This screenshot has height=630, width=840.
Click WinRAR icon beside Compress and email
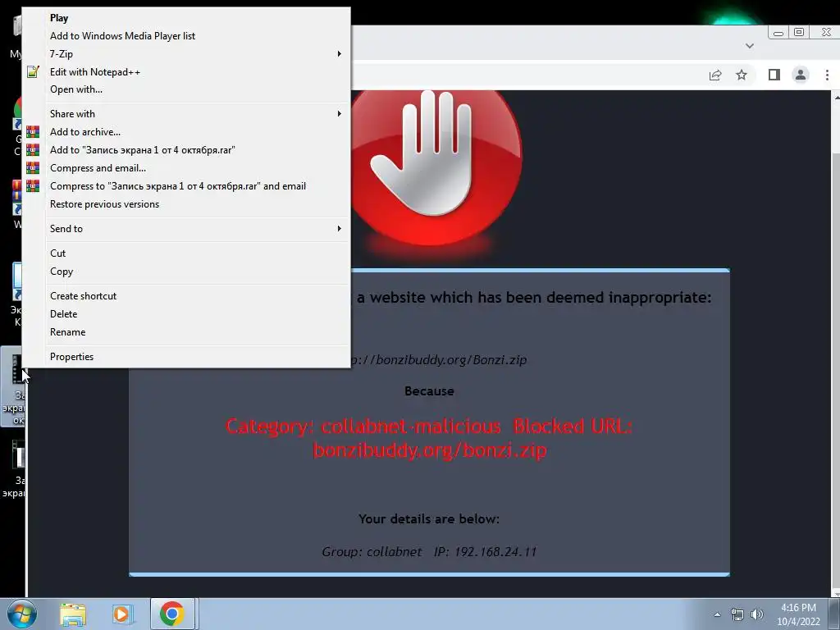pyautogui.click(x=33, y=168)
